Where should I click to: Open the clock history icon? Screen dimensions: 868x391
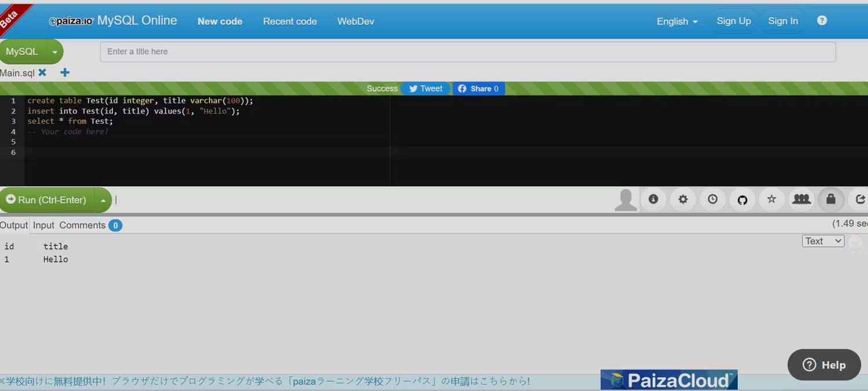[712, 200]
